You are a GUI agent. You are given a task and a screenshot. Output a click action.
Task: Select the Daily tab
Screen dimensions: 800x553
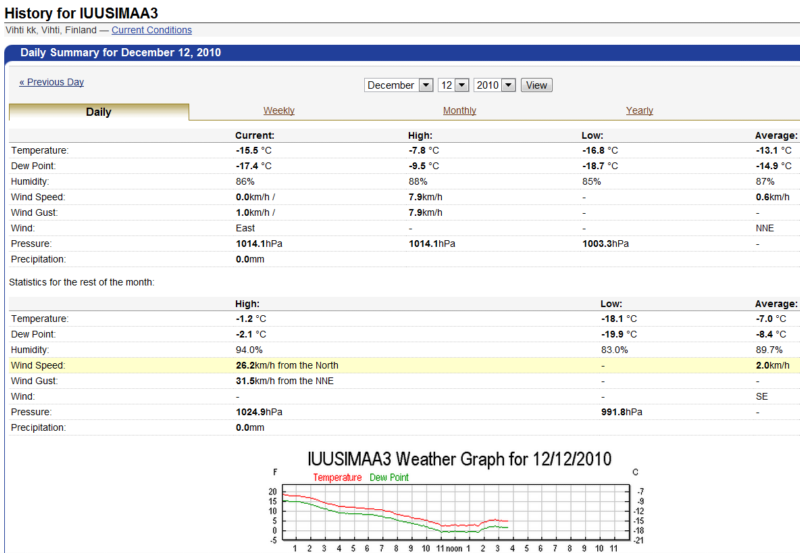99,112
